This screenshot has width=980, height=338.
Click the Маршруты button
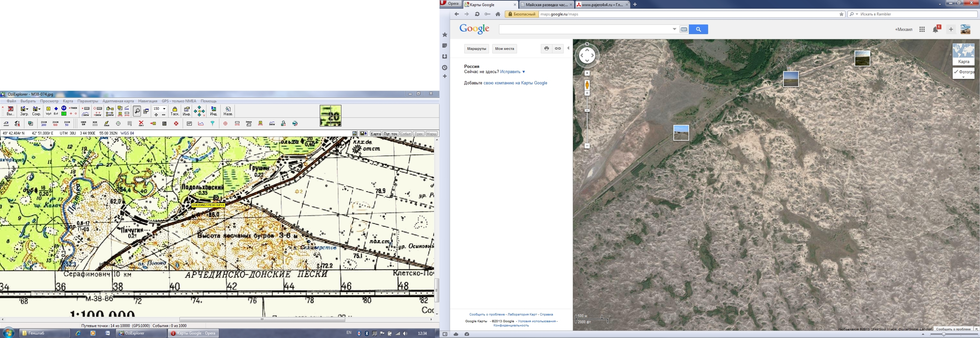point(476,49)
